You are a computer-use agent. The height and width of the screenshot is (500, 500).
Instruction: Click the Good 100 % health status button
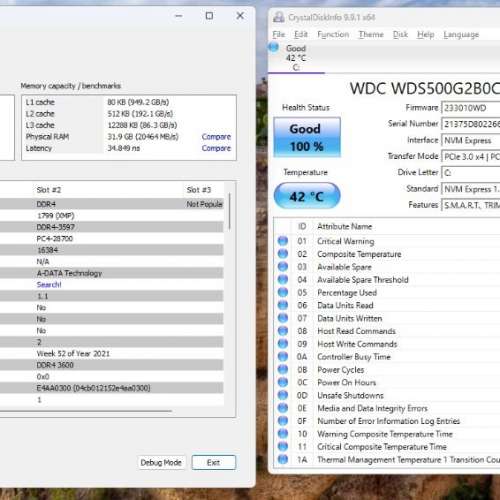(x=307, y=137)
